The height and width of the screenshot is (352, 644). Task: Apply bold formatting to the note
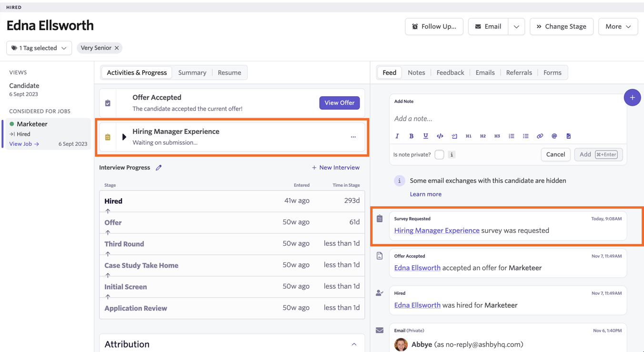click(x=412, y=136)
